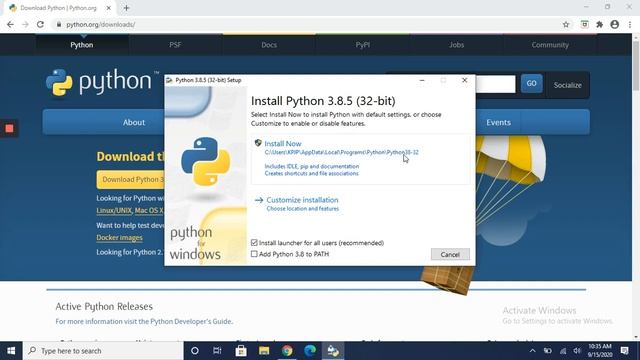Viewport: 640px width, 360px height.
Task: Open the Chrome extensions puzzle icon
Action: 599,24
